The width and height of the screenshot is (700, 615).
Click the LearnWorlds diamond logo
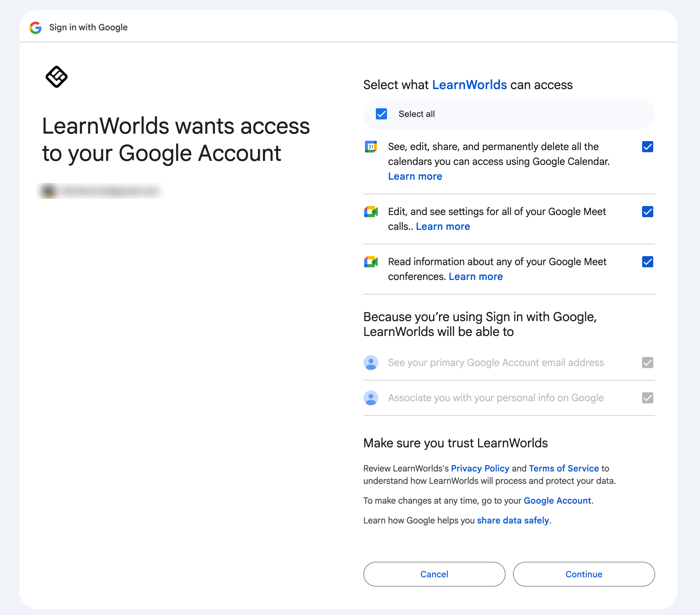click(x=57, y=77)
